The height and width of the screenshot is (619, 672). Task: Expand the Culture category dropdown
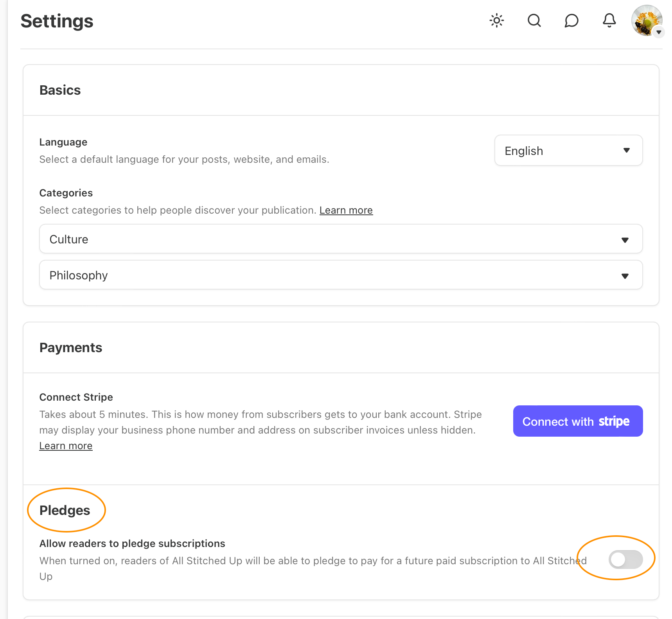[341, 239]
